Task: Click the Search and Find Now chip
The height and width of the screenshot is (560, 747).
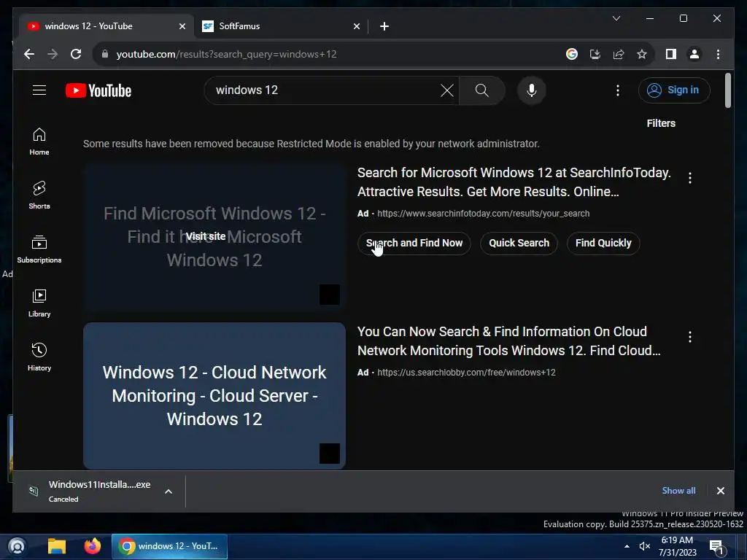Action: [x=414, y=243]
